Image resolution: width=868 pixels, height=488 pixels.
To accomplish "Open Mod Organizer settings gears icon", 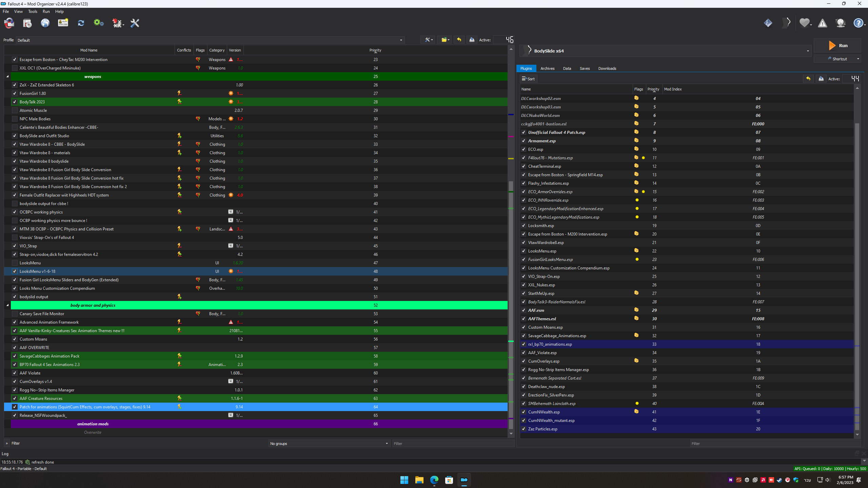I will click(x=99, y=23).
